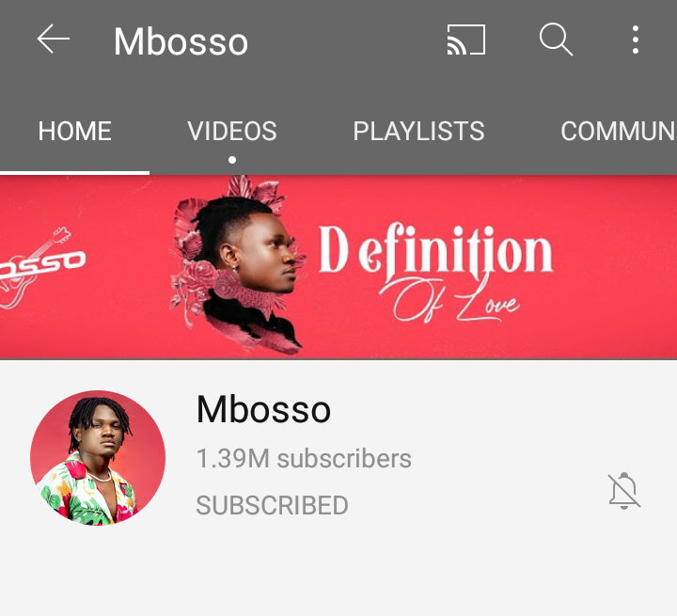Tap the Mbosso title in top bar
The image size is (677, 616).
point(181,41)
